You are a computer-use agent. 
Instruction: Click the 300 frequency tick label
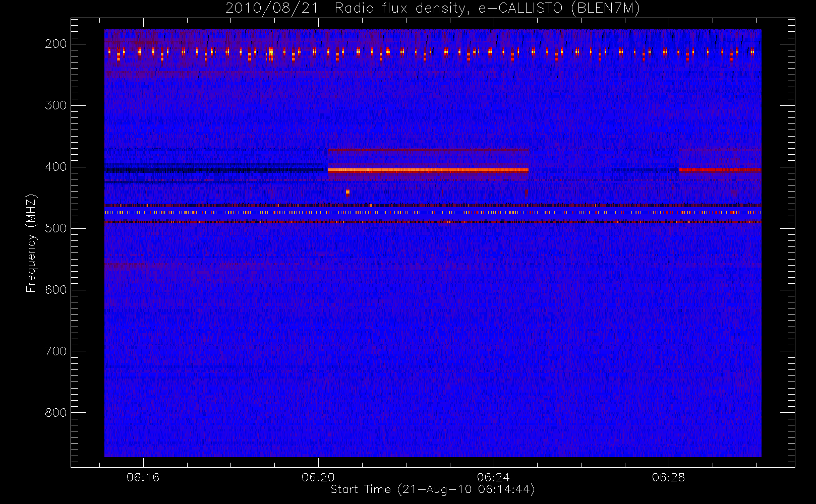coord(56,105)
